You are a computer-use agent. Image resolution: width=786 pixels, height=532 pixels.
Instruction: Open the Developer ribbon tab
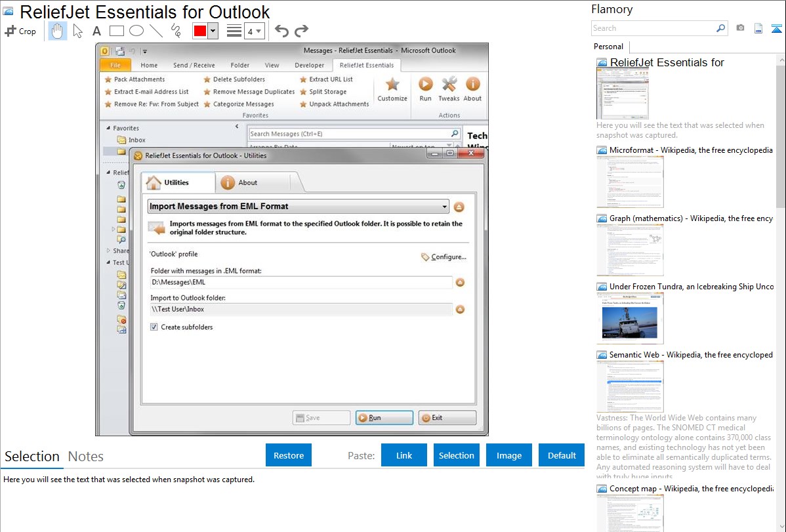309,65
